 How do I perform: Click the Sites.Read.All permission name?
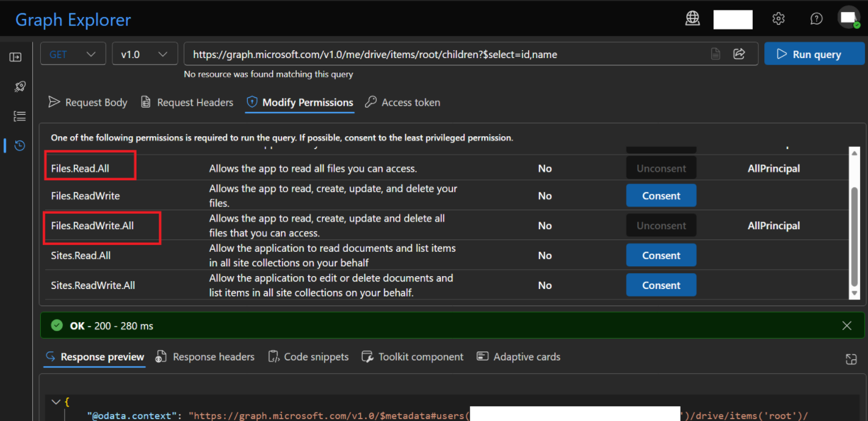point(81,255)
